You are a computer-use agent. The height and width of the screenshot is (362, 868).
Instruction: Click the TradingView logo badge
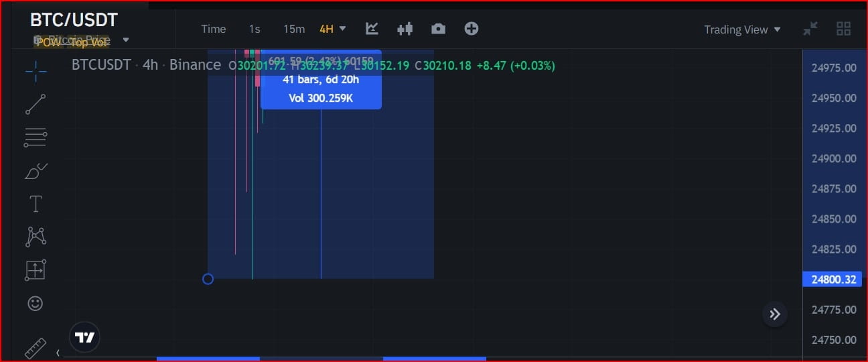click(x=84, y=337)
